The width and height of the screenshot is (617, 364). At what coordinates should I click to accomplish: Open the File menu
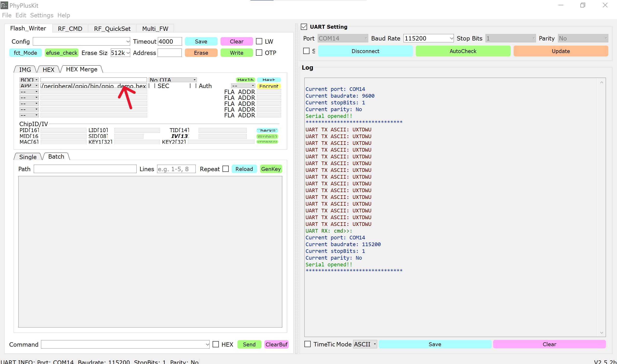7,15
